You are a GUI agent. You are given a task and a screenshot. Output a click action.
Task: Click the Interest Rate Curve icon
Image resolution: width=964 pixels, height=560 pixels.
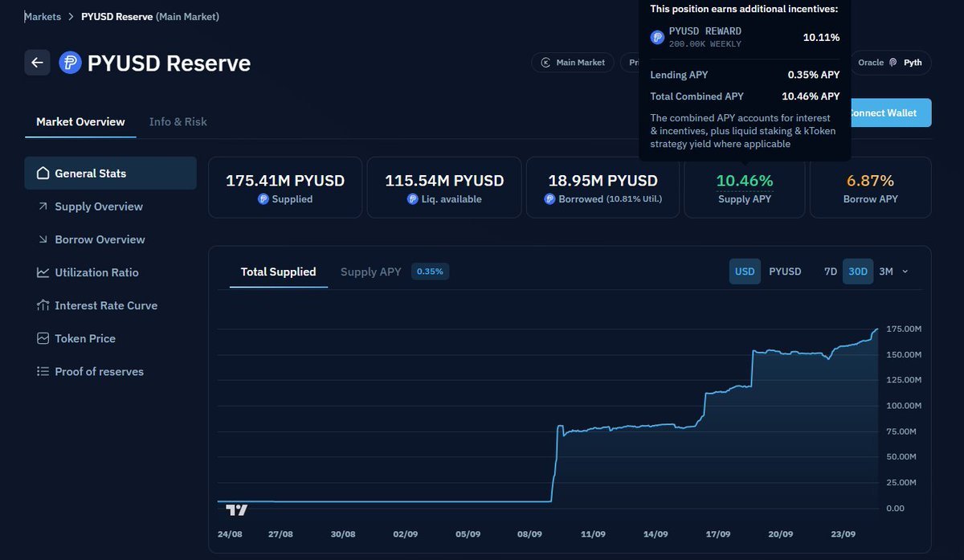pyautogui.click(x=43, y=305)
